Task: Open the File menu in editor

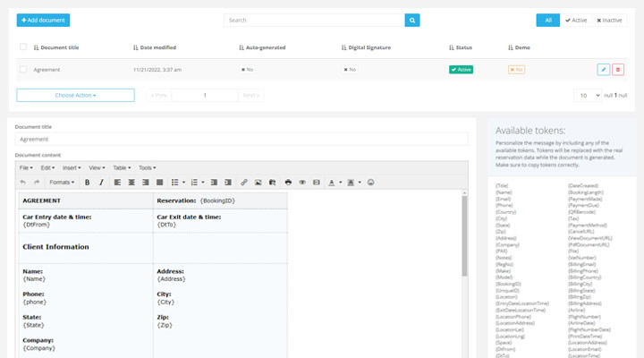Action: coord(26,167)
